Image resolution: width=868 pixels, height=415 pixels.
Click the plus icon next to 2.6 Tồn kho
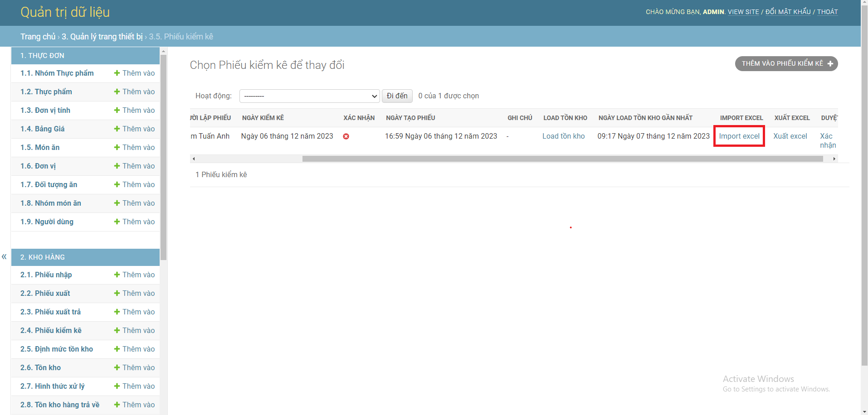pyautogui.click(x=116, y=367)
